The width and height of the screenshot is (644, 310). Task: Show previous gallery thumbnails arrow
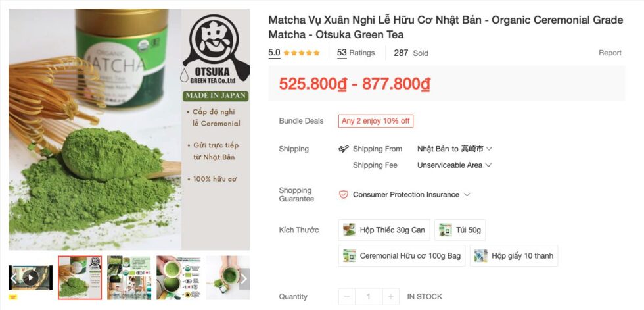click(13, 279)
